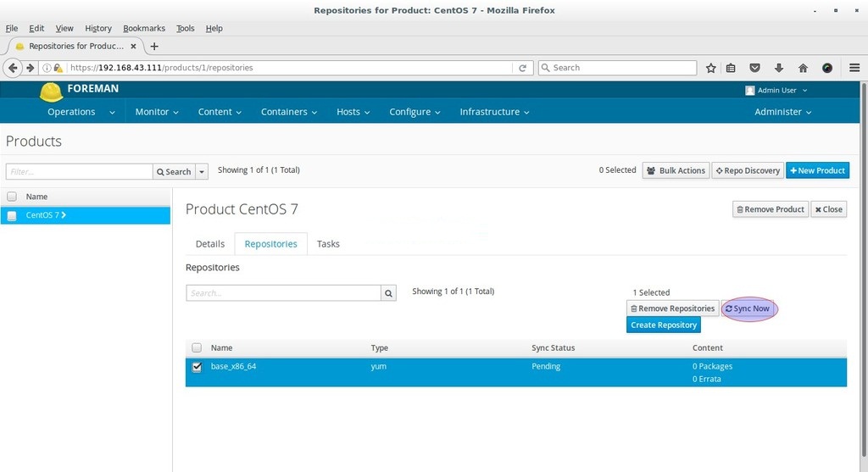Expand the Hosts menu
Screen dimensions: 868x472
tap(353, 112)
